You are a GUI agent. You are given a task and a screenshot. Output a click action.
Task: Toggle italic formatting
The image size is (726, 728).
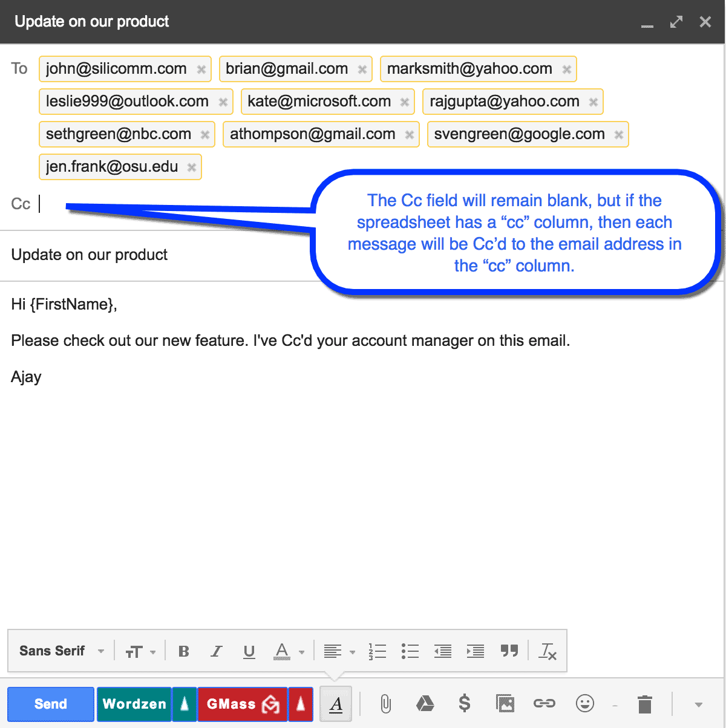[x=216, y=651]
